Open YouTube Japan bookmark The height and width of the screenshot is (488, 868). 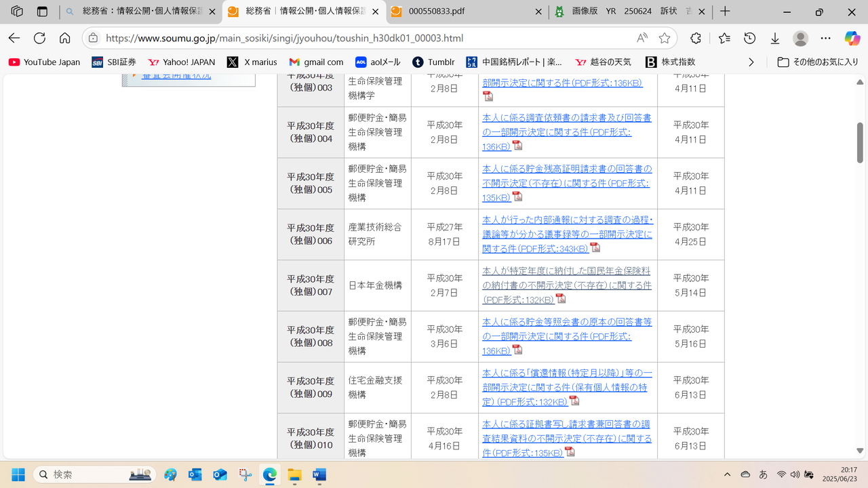[44, 62]
